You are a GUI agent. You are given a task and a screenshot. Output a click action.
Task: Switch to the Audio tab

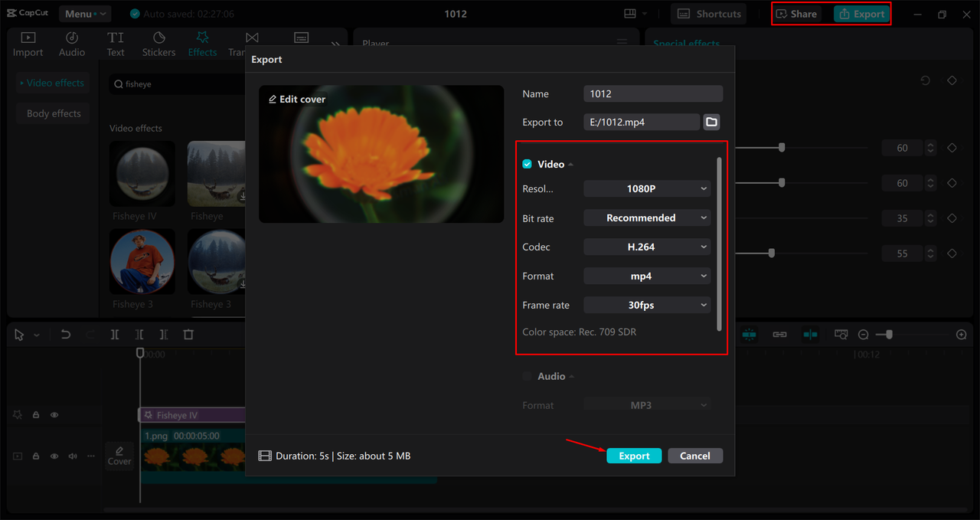[72, 44]
